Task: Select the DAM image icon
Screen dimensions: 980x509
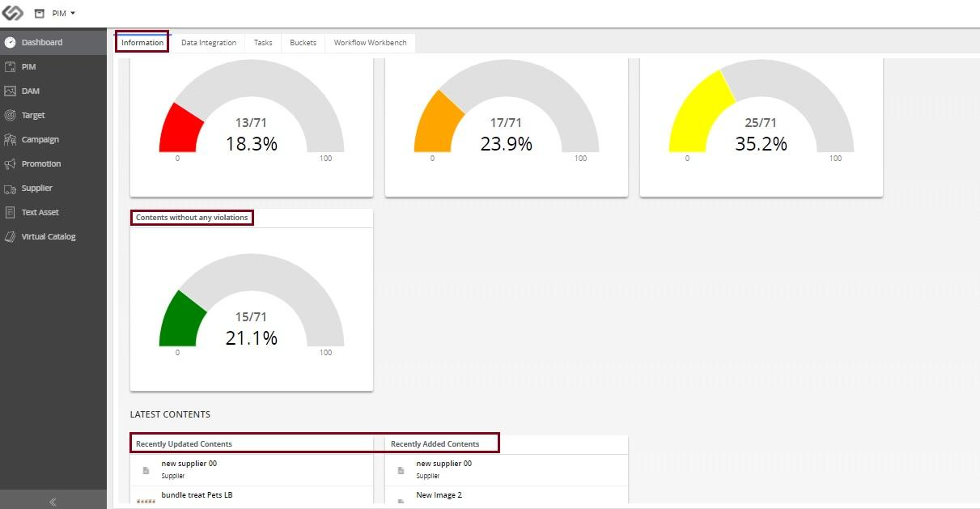Action: [x=10, y=91]
